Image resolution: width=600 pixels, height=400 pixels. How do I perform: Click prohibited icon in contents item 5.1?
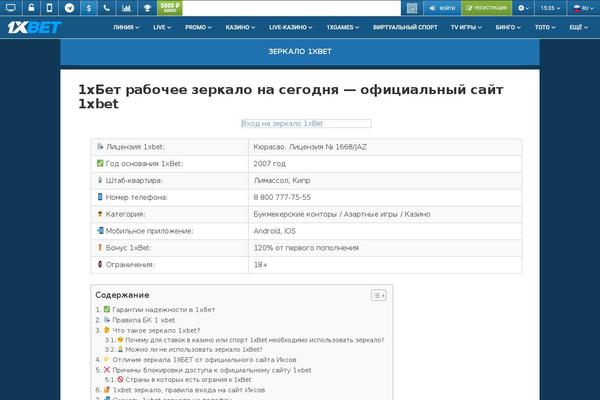(x=120, y=379)
